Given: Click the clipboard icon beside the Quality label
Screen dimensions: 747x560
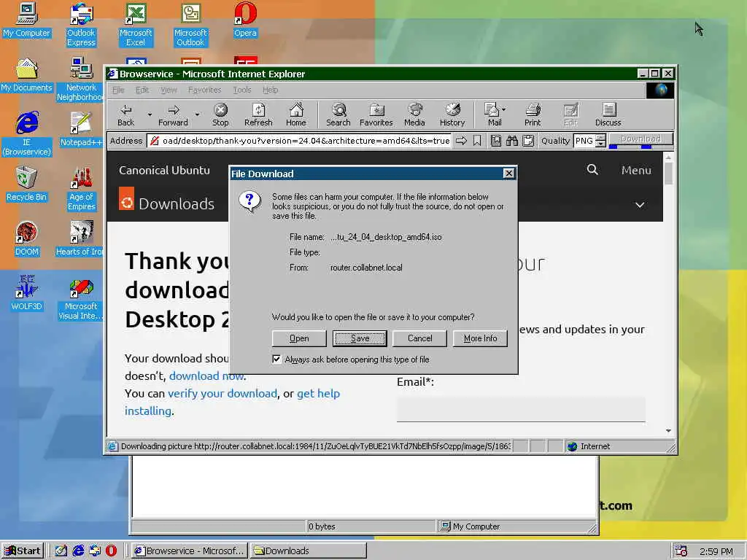Looking at the screenshot, I should [528, 141].
